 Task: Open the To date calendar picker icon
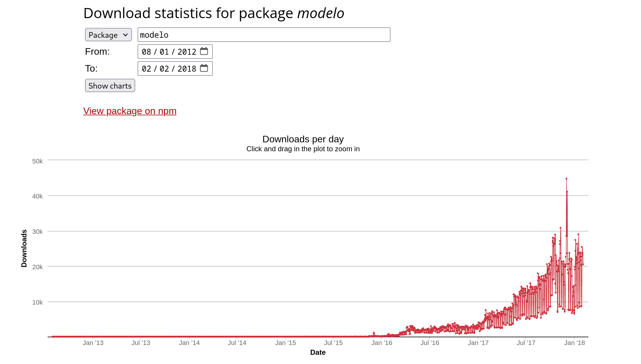tap(204, 68)
